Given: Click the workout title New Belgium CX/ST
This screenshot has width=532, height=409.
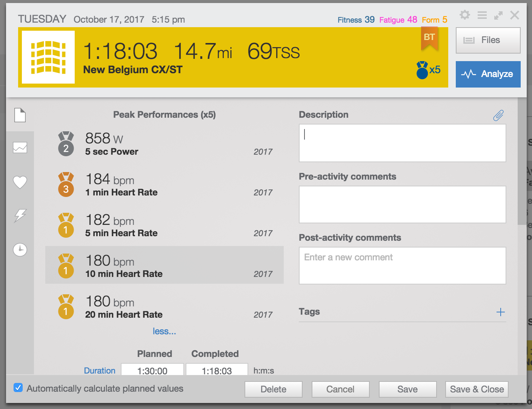Looking at the screenshot, I should (133, 70).
